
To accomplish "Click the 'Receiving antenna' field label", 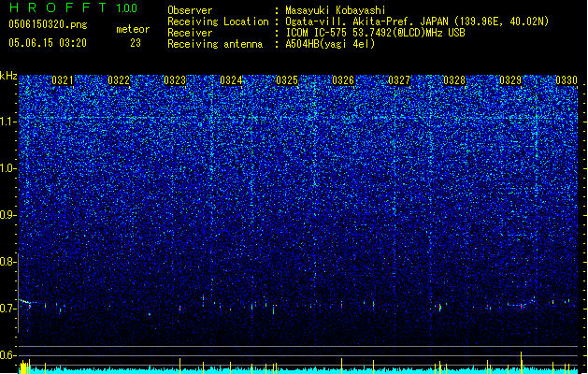I will (x=215, y=44).
